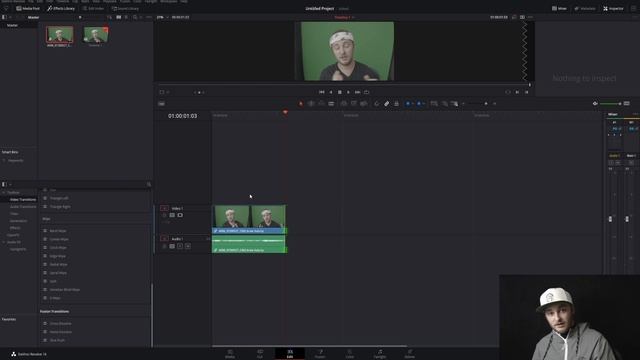640x360 pixels.
Task: Open the Timeline View Options icon
Action: [162, 104]
